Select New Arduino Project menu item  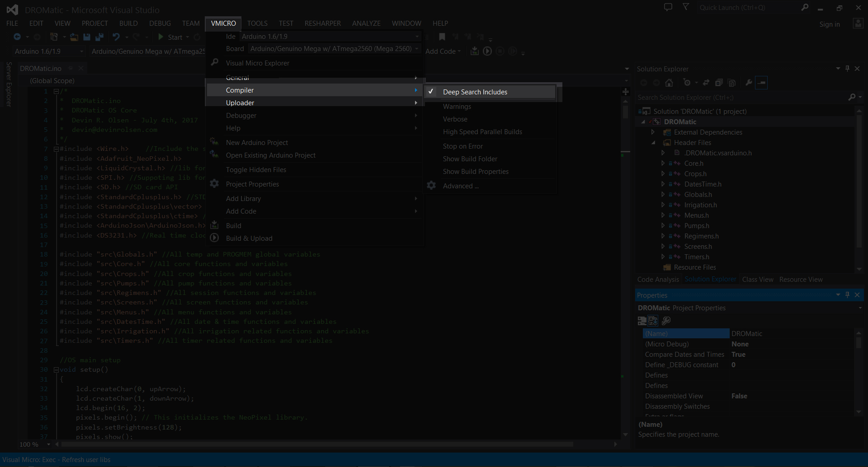pos(315,143)
